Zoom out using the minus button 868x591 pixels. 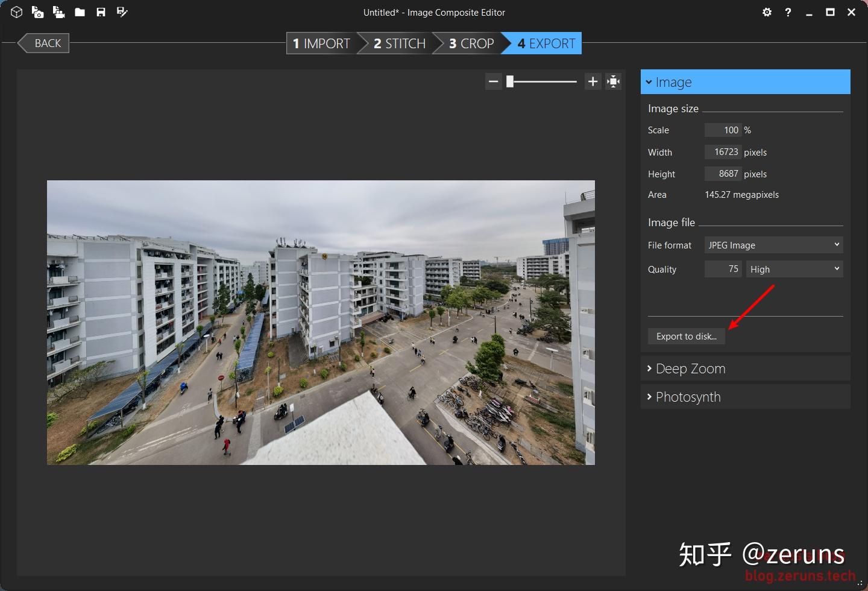click(493, 81)
